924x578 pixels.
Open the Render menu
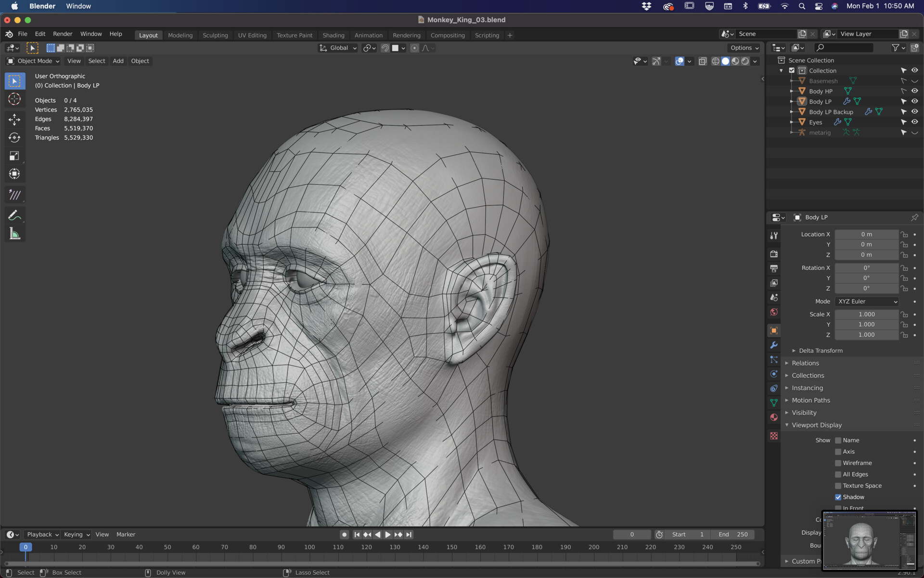tap(63, 34)
